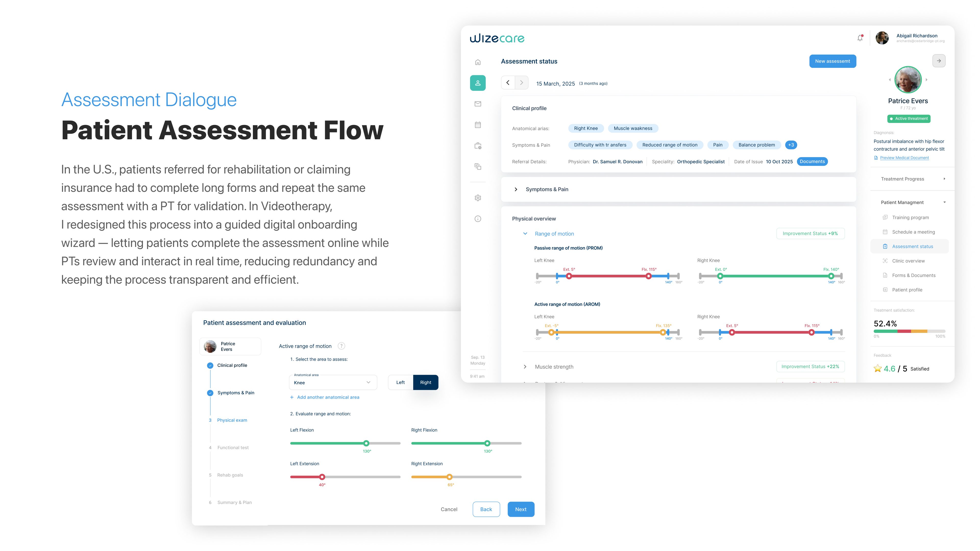Go to Rehab goals step
This screenshot has width=980, height=551.
pos(226,475)
